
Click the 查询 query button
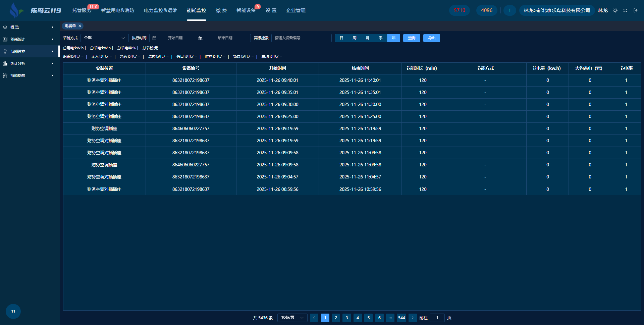click(x=412, y=38)
